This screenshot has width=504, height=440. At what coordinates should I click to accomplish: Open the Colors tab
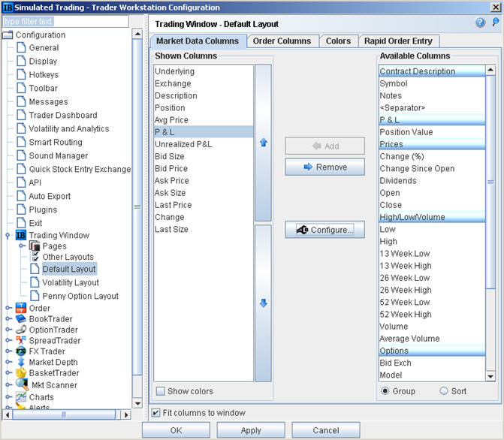click(x=338, y=41)
